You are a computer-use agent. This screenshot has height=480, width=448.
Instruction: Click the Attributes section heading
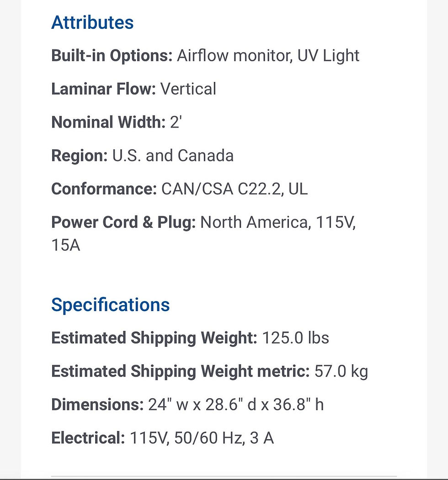tap(92, 22)
